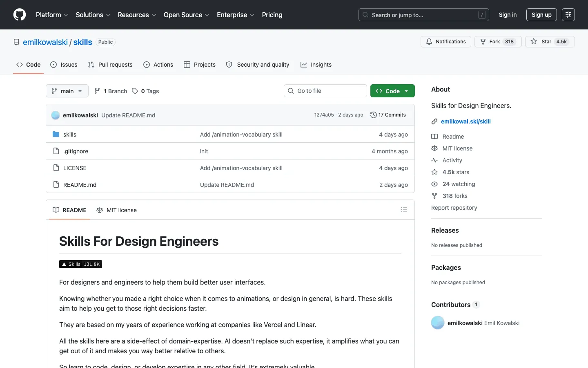588x368 pixels.
Task: Expand the Enterprise menu
Action: click(x=236, y=15)
